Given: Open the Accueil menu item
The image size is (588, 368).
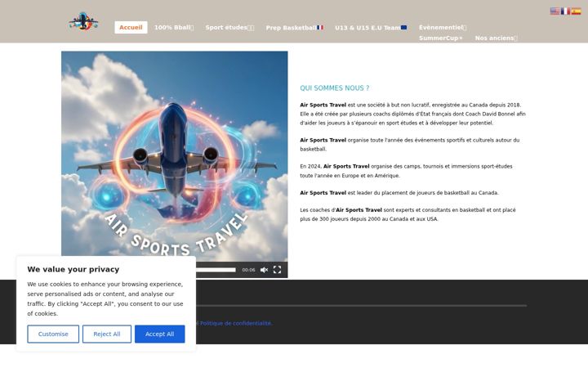Looking at the screenshot, I should click(x=131, y=28).
